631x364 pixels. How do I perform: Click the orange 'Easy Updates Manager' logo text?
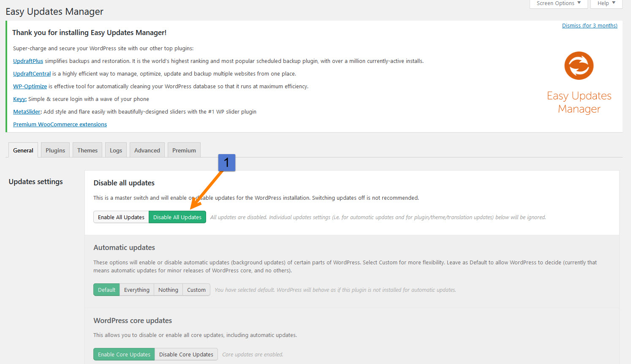pyautogui.click(x=579, y=102)
